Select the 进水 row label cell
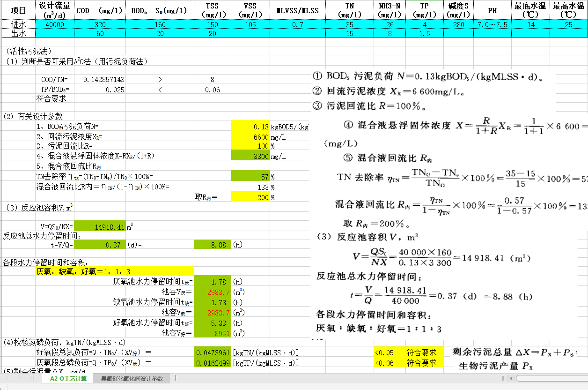Viewport: 588px width, 390px height. [18, 24]
